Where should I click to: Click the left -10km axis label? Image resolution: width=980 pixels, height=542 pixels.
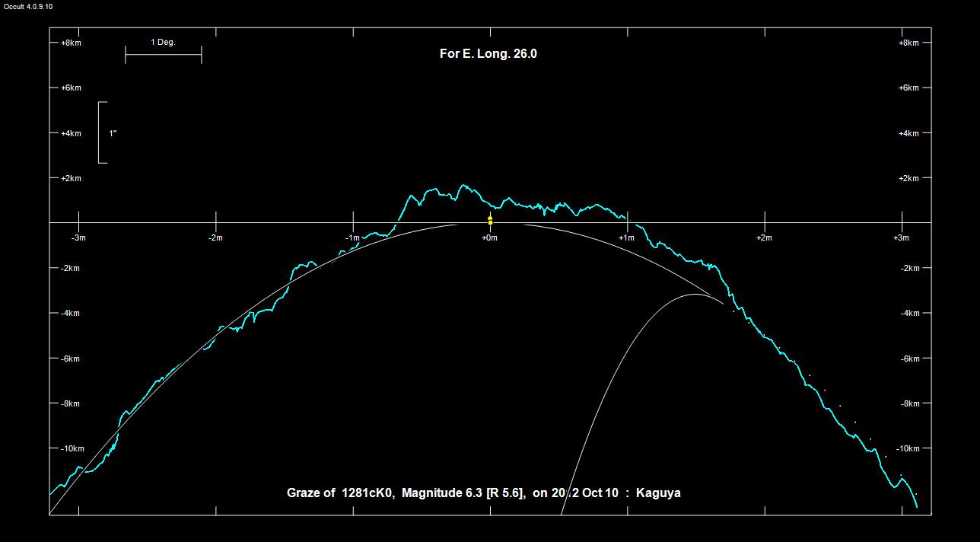72,449
